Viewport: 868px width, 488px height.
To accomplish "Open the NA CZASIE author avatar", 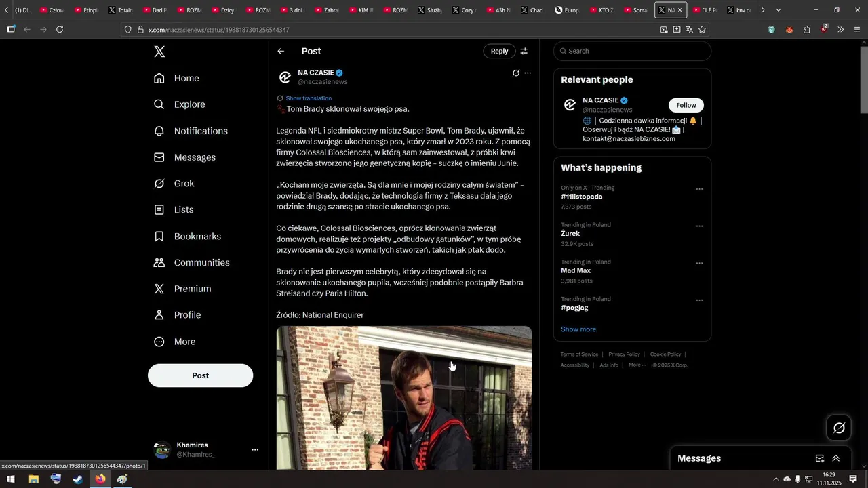I will click(285, 77).
